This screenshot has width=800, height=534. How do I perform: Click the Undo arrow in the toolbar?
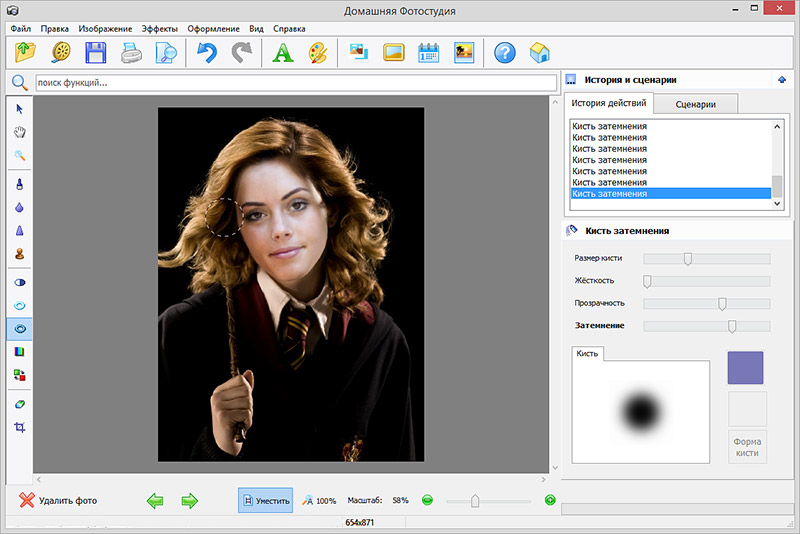click(x=206, y=53)
